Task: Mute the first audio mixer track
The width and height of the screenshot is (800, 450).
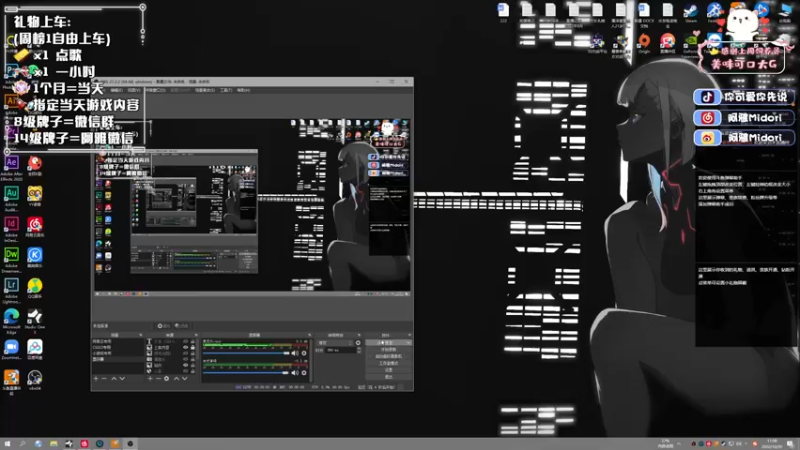Action: 295,353
